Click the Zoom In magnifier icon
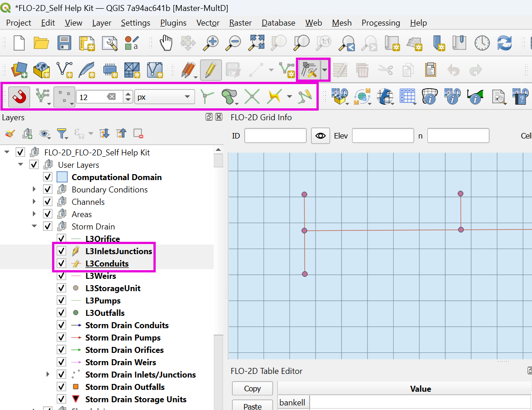The image size is (532, 410). tap(211, 43)
